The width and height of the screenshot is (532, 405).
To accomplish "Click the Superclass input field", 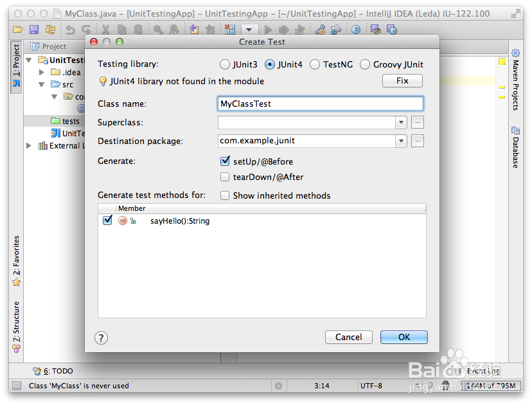I will [x=306, y=122].
